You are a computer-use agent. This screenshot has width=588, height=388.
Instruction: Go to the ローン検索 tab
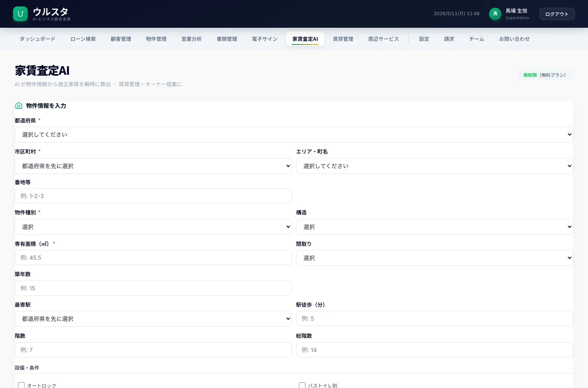pos(83,39)
